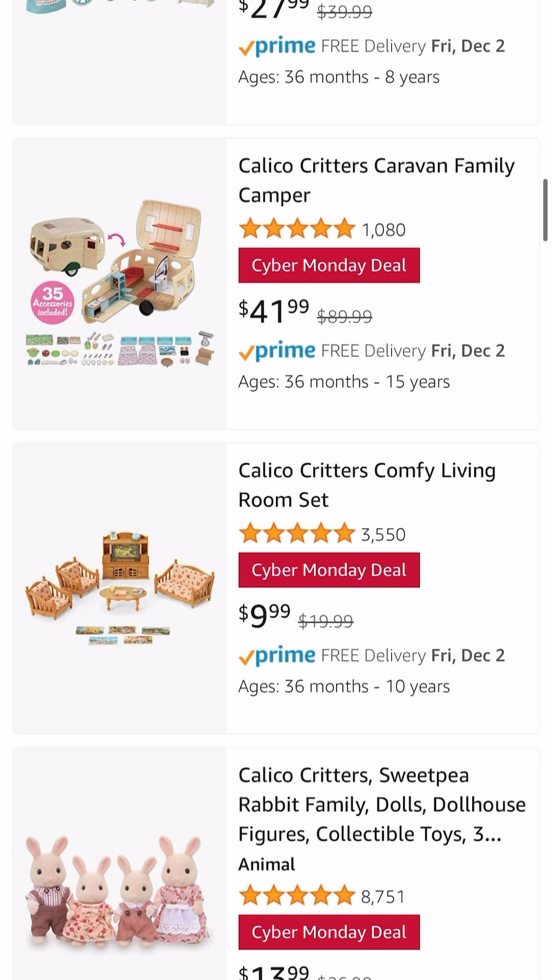Open the Comfy Living Room Set product image

click(x=120, y=588)
